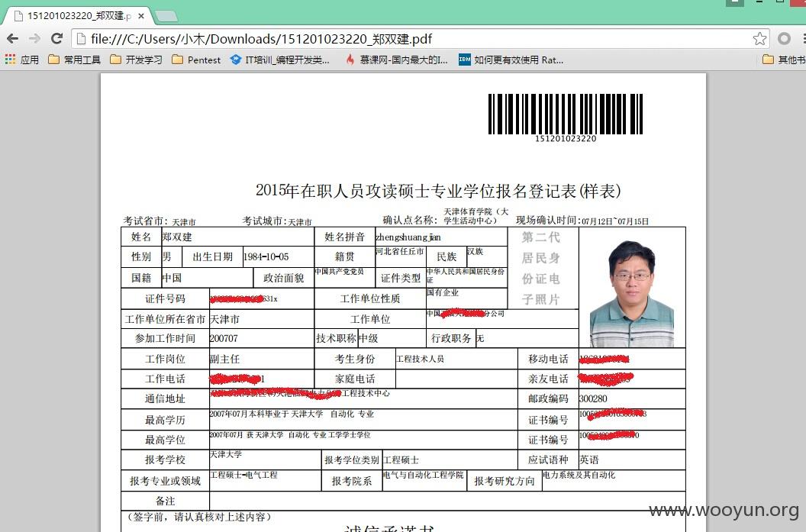
Task: Open the 常用工具 bookmark folder
Action: 75,60
